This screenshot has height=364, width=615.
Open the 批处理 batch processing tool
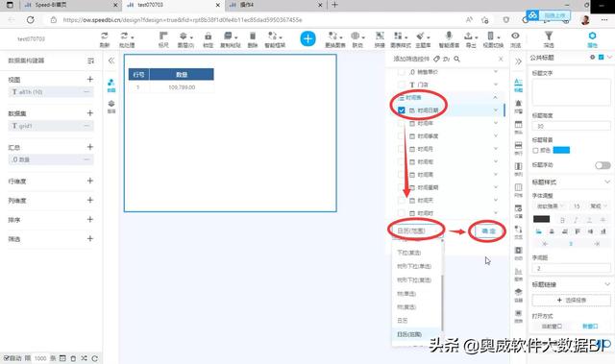pyautogui.click(x=126, y=39)
